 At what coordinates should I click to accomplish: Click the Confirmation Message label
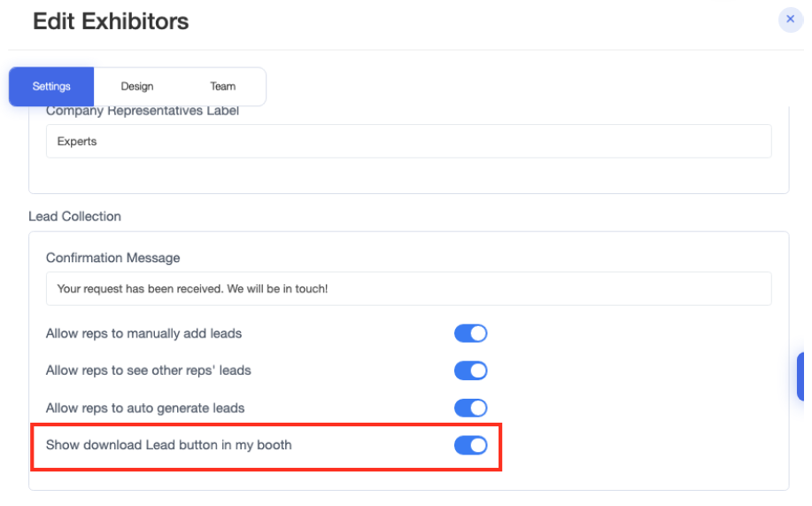point(112,258)
